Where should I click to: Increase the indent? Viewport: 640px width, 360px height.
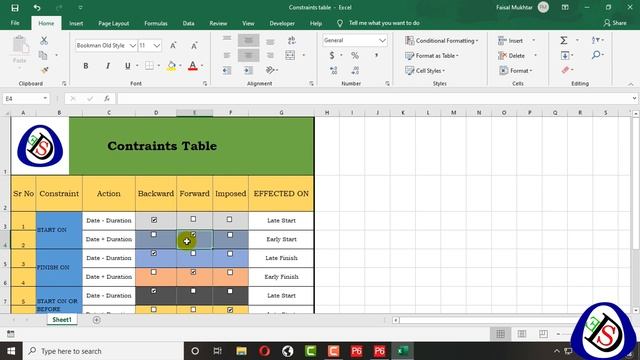click(x=248, y=70)
